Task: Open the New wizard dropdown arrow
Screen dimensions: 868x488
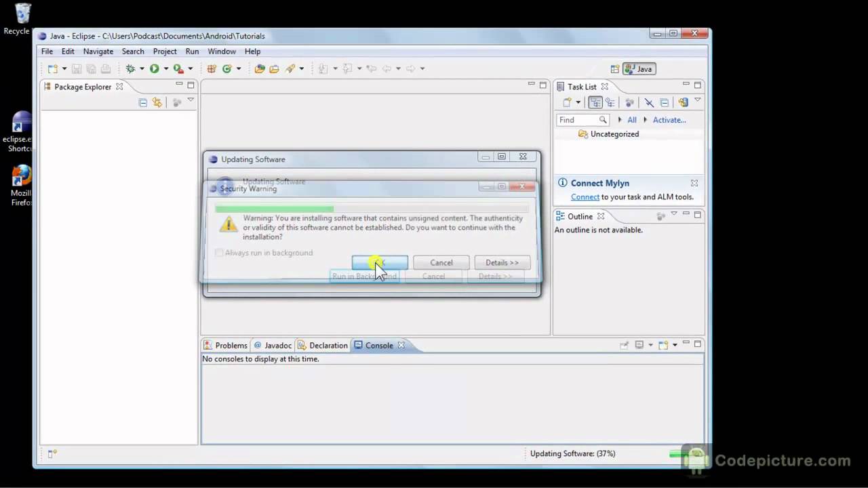Action: 64,68
